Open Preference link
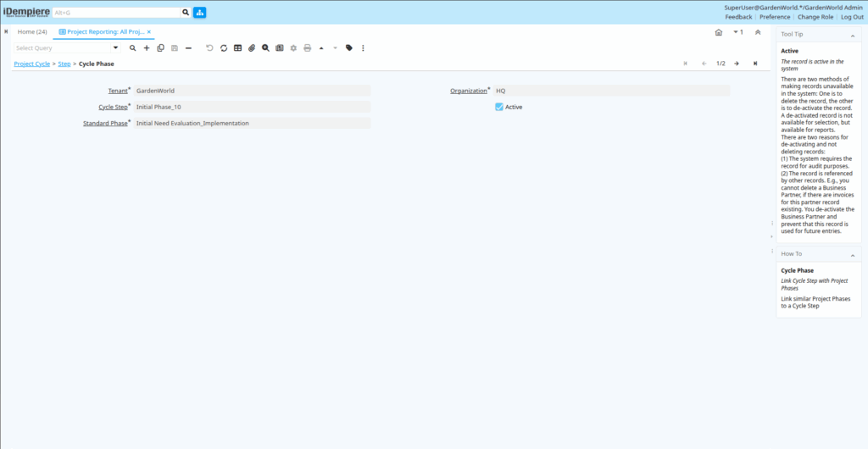Image resolution: width=868 pixels, height=449 pixels. click(775, 17)
